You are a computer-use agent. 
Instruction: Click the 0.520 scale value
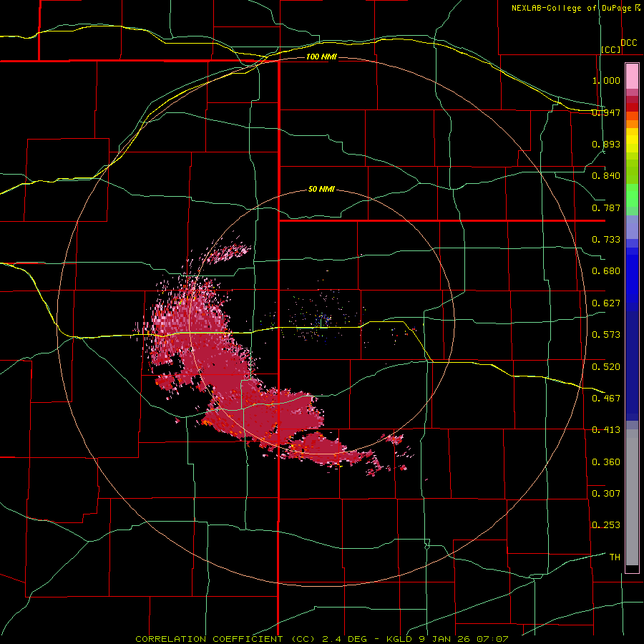606,366
